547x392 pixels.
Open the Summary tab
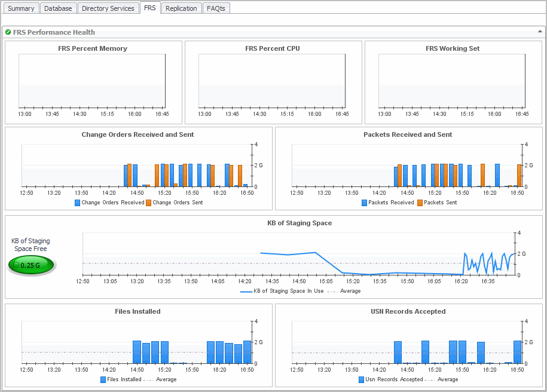click(21, 8)
